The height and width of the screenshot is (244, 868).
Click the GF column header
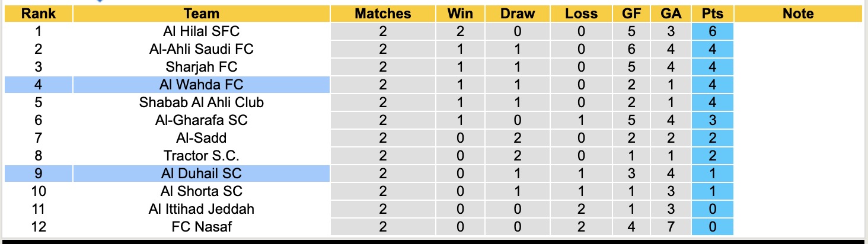(632, 14)
